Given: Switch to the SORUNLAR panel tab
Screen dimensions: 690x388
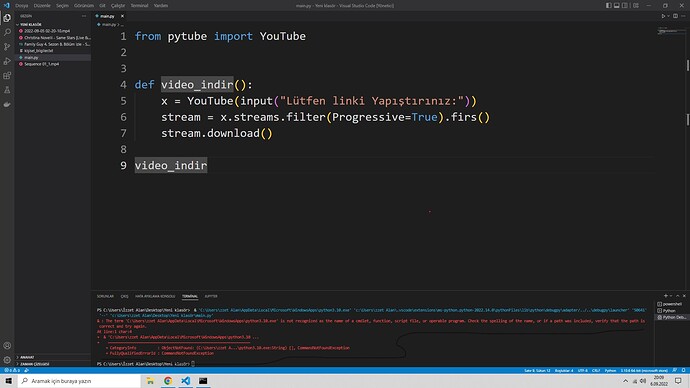Looking at the screenshot, I should tap(105, 296).
